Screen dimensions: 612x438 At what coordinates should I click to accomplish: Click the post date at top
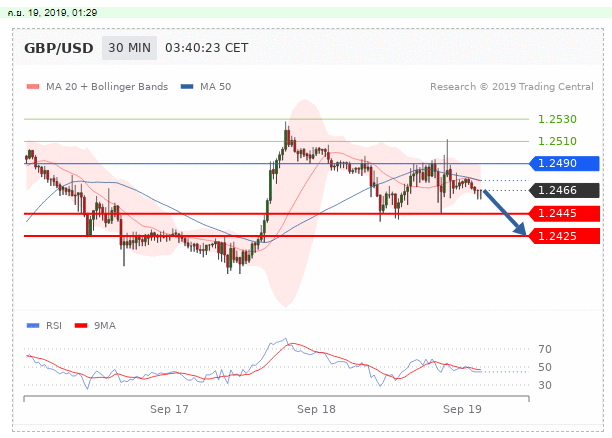click(x=52, y=13)
